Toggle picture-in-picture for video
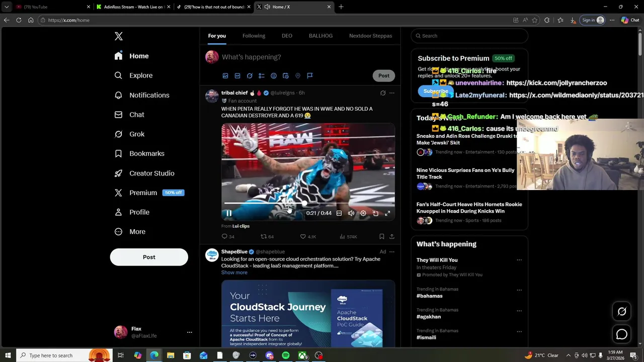The image size is (644, 362). (375, 213)
